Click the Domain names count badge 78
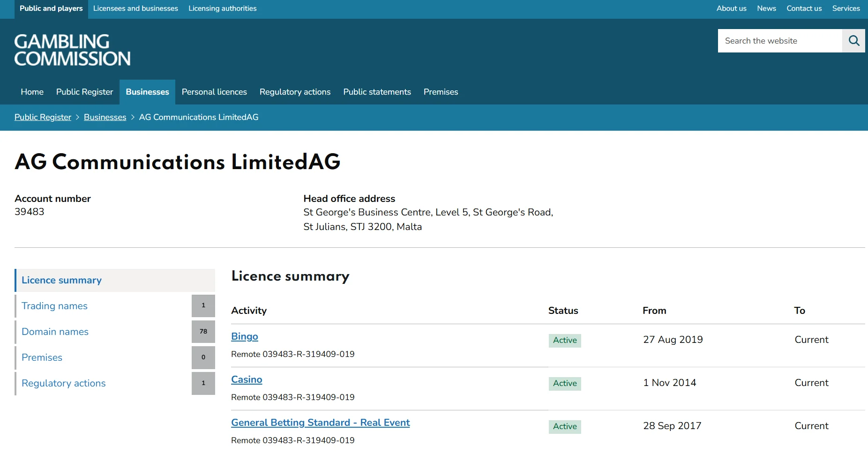 coord(203,332)
